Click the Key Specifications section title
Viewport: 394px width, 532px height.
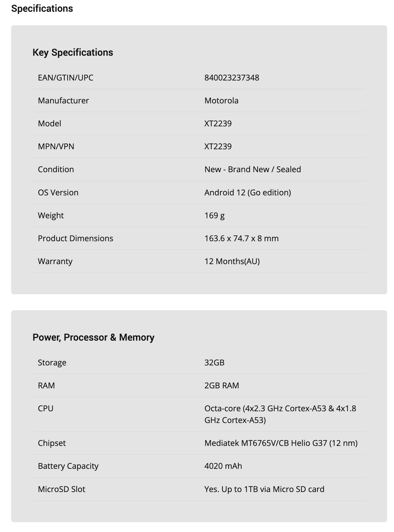tap(73, 52)
